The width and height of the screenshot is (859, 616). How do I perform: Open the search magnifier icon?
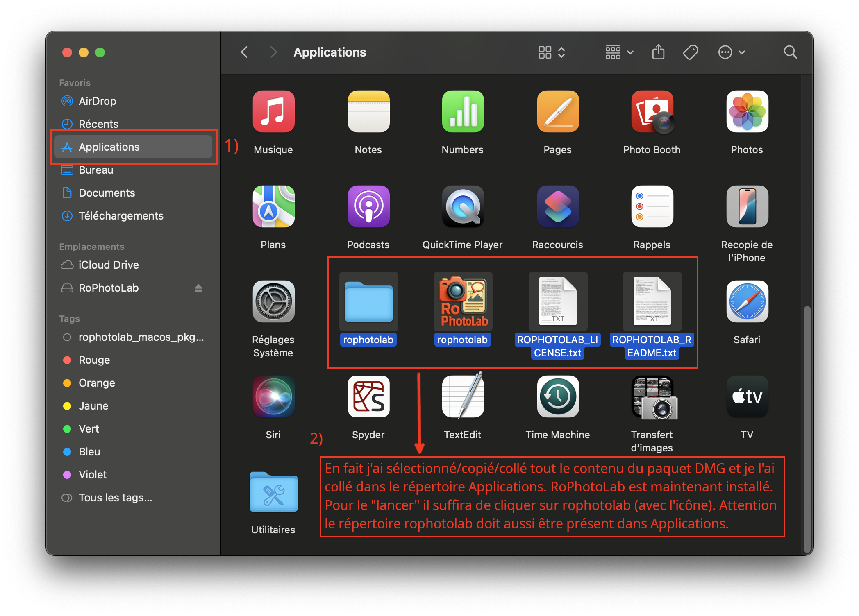click(790, 52)
